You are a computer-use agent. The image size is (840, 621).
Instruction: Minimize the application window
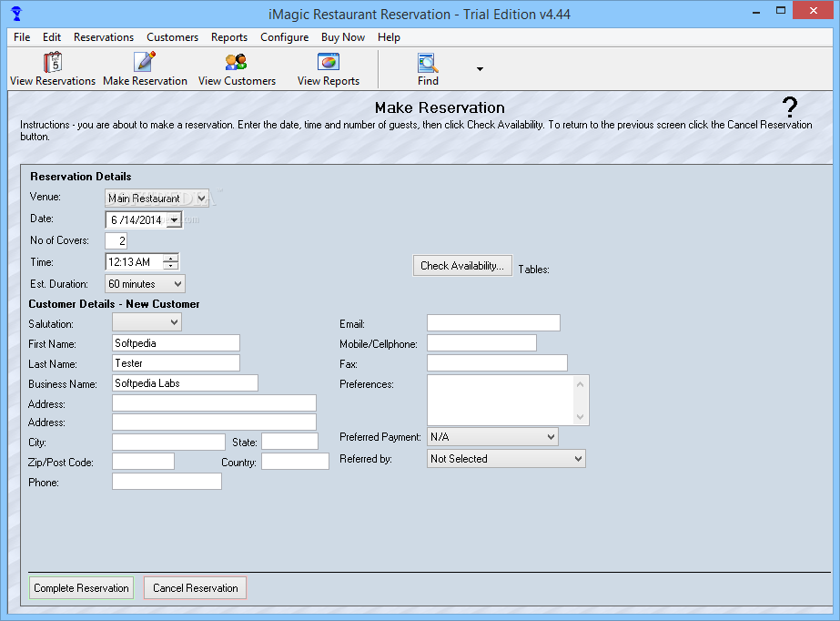(x=756, y=11)
